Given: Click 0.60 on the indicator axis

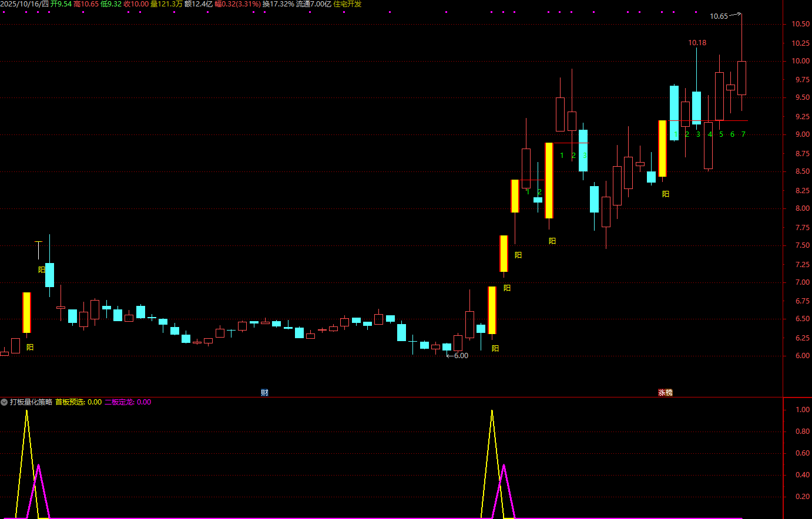Looking at the screenshot, I should 803,453.
